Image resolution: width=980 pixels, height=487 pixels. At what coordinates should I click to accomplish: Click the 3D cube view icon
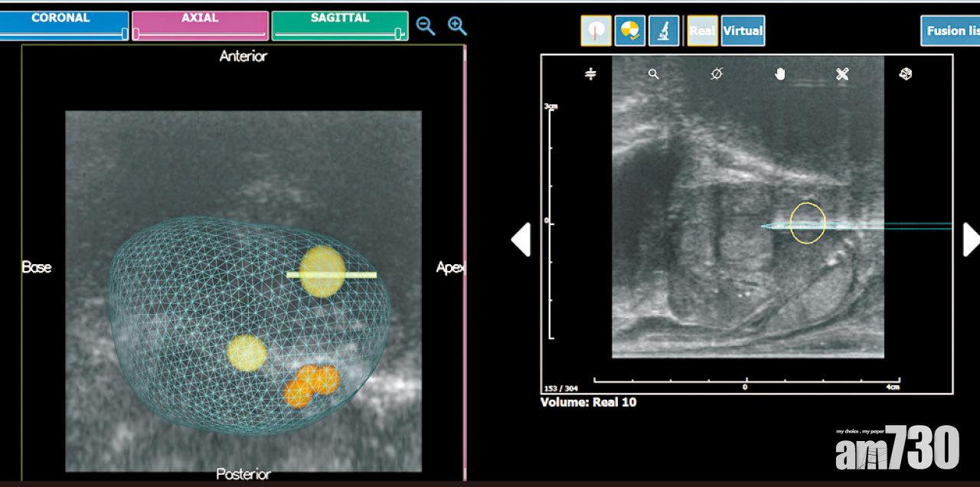[905, 74]
